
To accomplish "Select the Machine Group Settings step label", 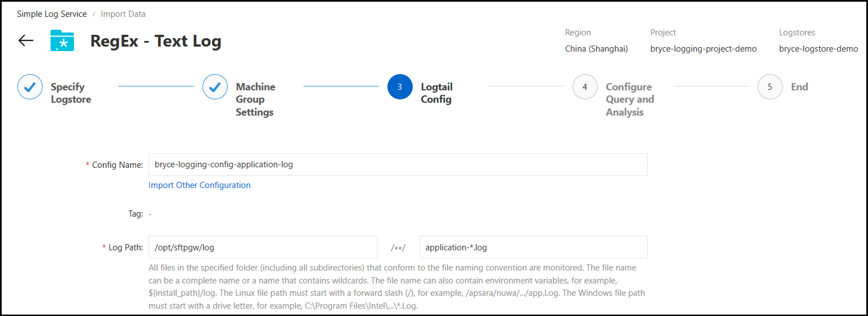I will [x=255, y=99].
